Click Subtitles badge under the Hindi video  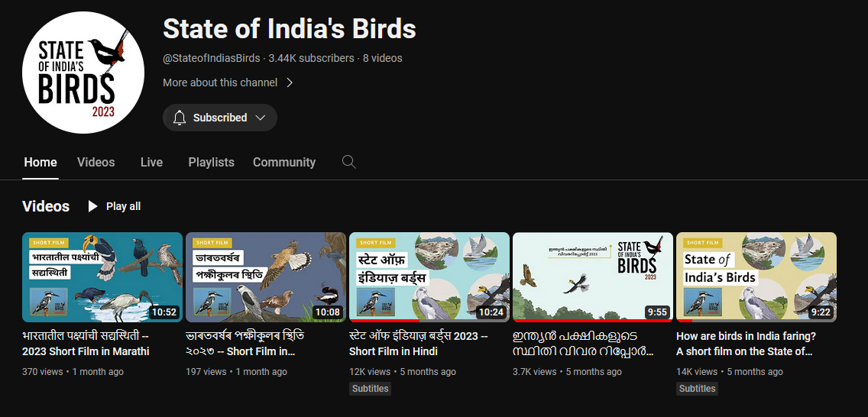371,389
